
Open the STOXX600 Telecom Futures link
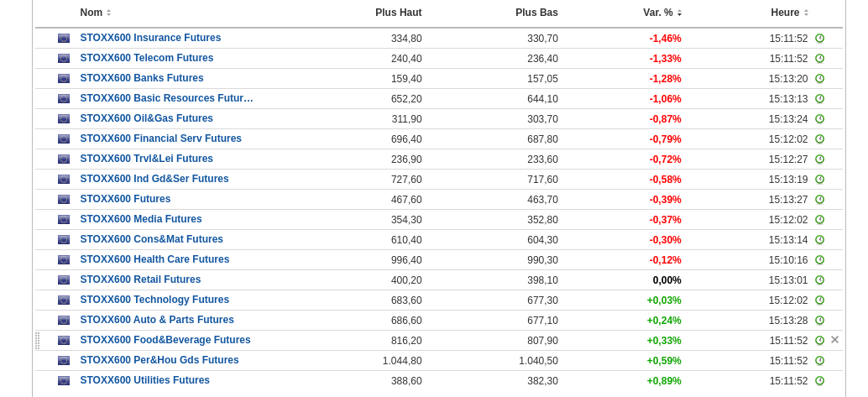pyautogui.click(x=147, y=58)
